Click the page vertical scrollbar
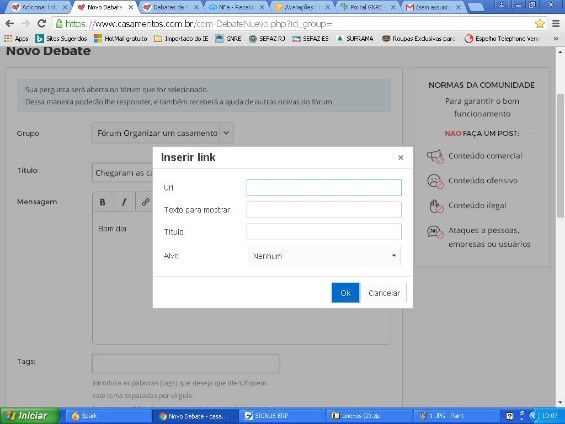This screenshot has height=424, width=565. point(560,155)
